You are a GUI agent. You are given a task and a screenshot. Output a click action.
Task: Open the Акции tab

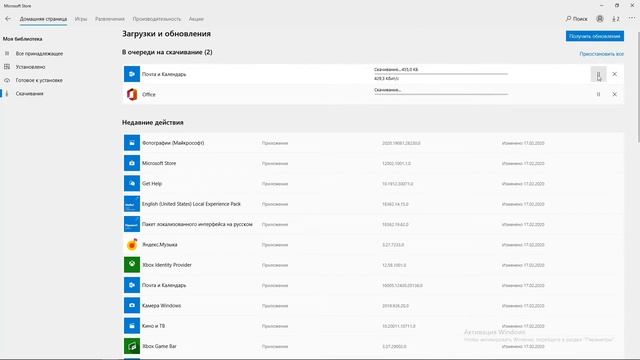pos(196,19)
